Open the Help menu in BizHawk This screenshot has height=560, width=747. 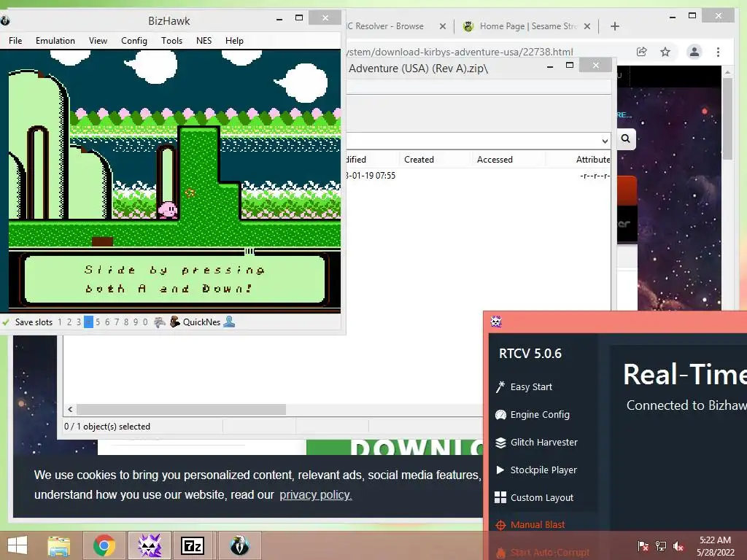[234, 41]
